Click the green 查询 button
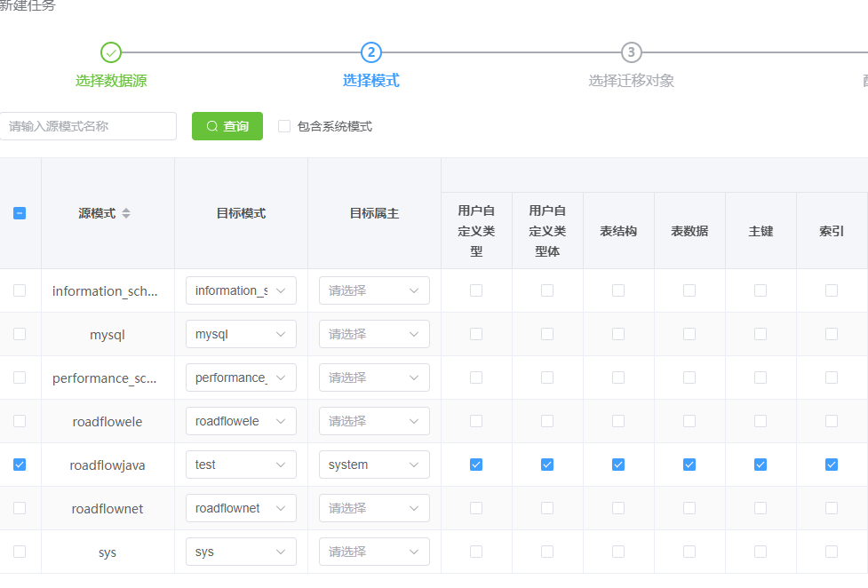 [x=227, y=126]
